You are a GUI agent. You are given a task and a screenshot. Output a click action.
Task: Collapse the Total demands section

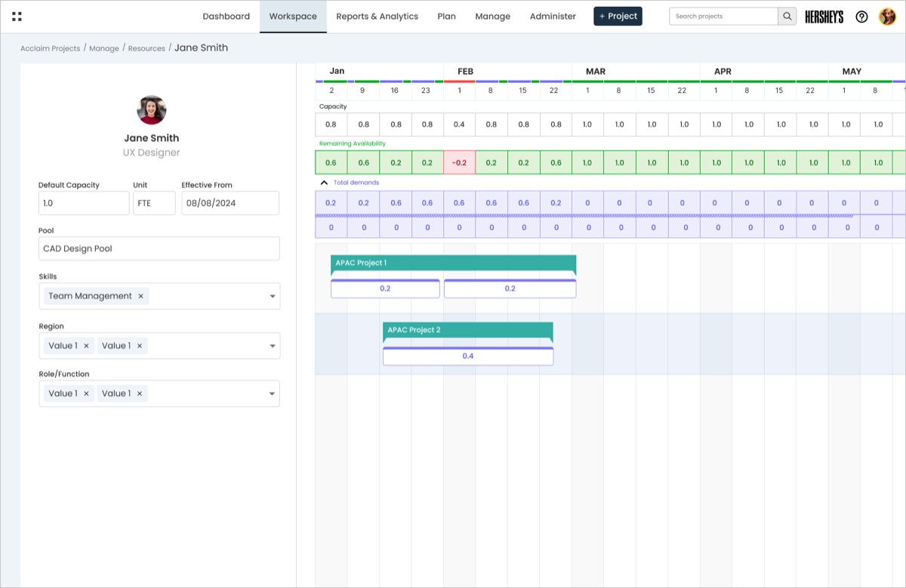[324, 183]
